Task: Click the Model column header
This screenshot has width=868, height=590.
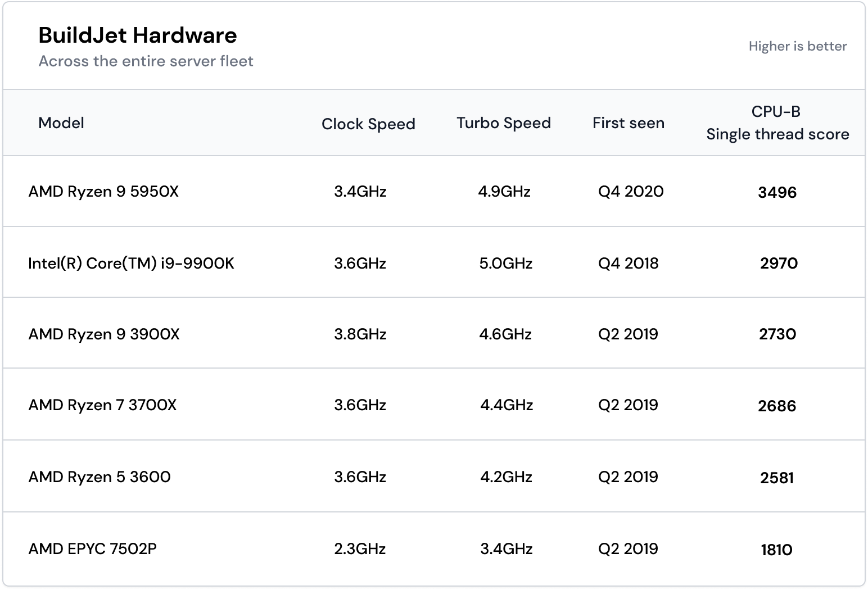Action: tap(61, 123)
